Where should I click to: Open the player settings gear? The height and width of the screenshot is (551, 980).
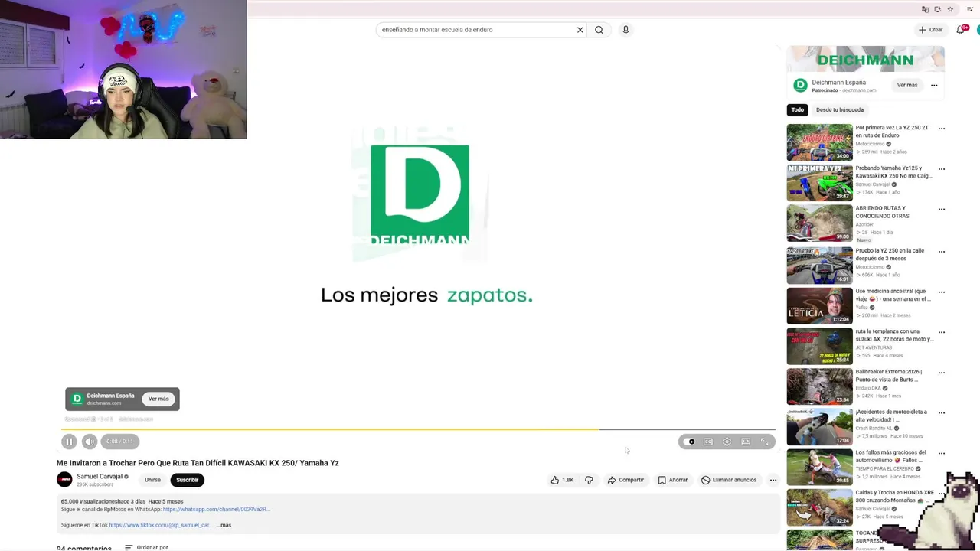pos(727,442)
